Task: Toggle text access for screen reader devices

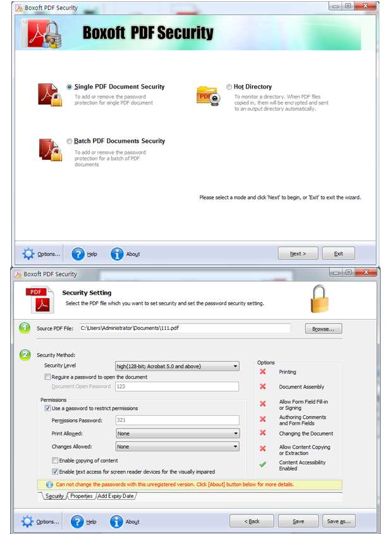Action: (55, 471)
